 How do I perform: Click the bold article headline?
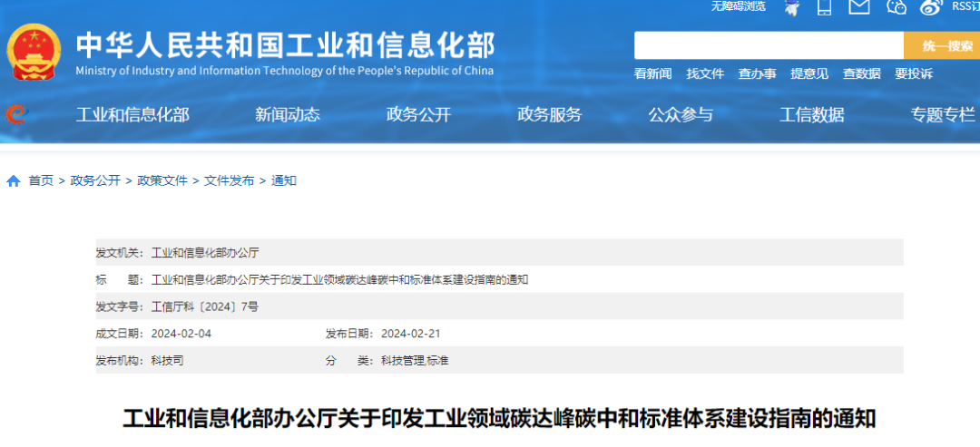(x=499, y=418)
